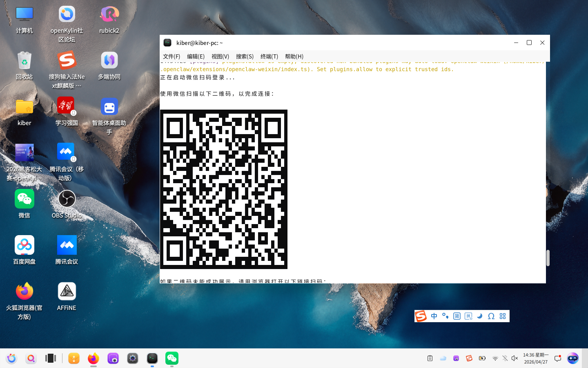
Task: Open the clock showing 14:36 星期一
Action: point(536,358)
